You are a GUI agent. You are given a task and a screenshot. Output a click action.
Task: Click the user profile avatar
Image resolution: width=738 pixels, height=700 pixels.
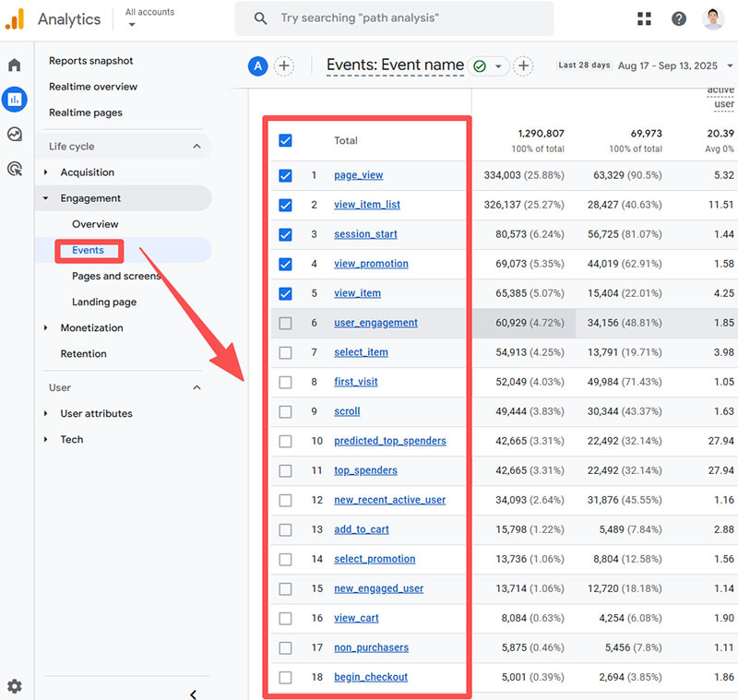coord(713,18)
